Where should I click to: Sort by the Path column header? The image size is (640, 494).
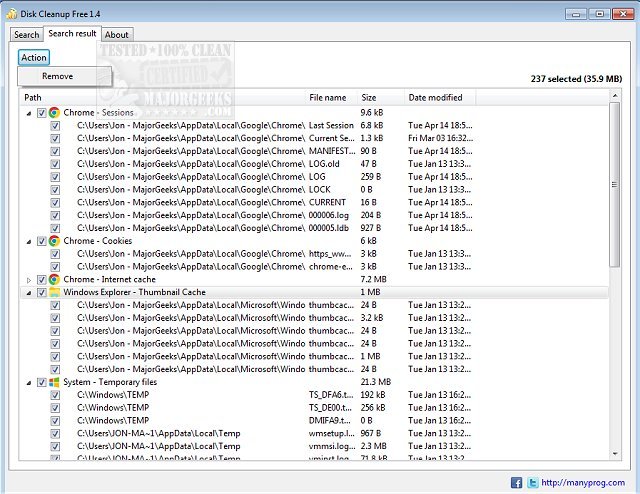tap(163, 98)
